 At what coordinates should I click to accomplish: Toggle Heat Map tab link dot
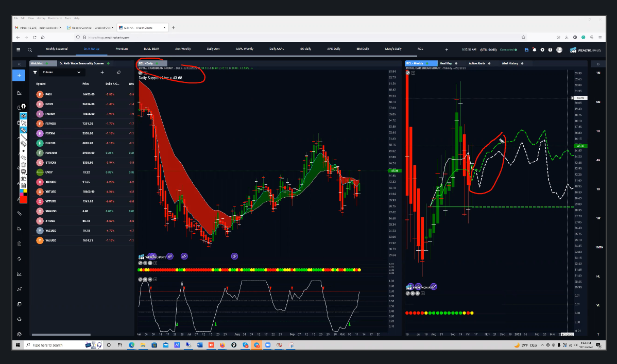[x=456, y=63]
